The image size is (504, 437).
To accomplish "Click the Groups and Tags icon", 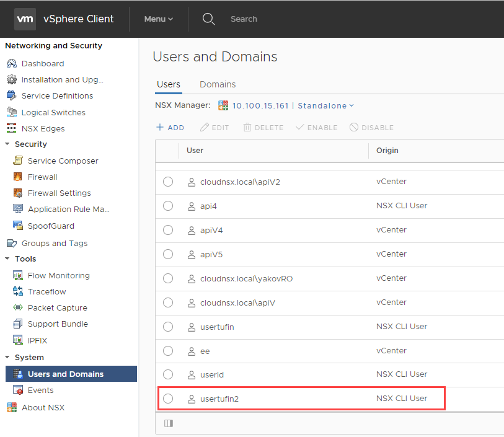I will pyautogui.click(x=12, y=243).
